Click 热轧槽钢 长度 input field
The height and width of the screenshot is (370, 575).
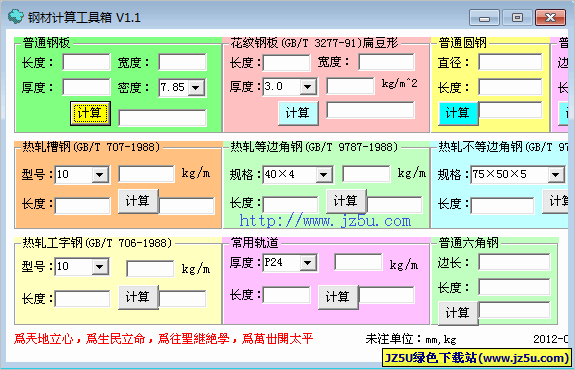(x=83, y=206)
